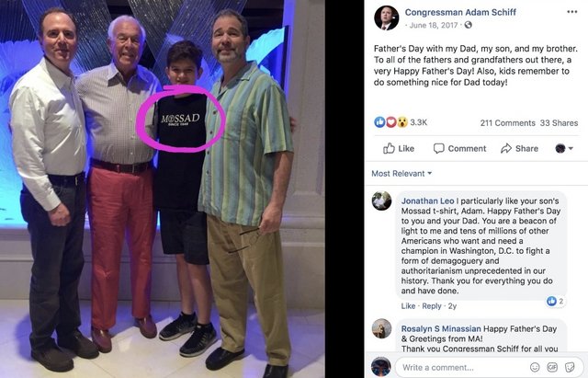Expand the Most Relevant comment sorting dropdown

click(x=401, y=174)
